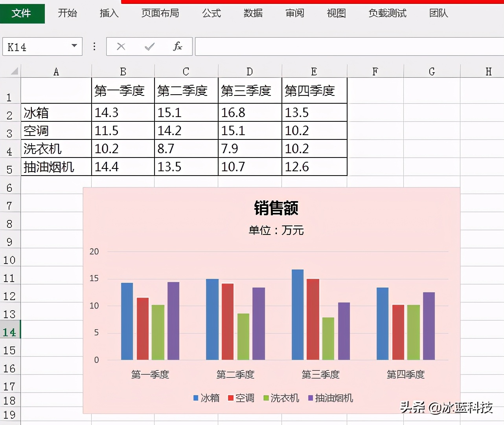
Task: Click the confirm checkmark icon in formula bar
Action: click(149, 47)
